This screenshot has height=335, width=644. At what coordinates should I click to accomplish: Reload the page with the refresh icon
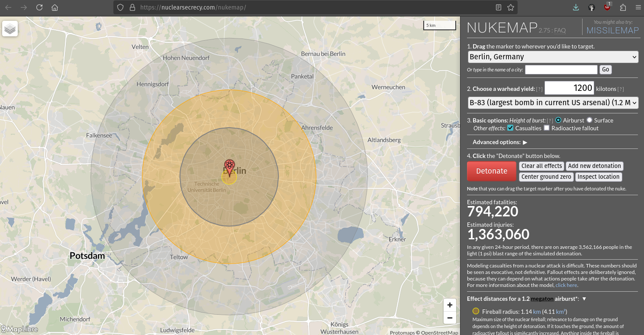point(39,7)
